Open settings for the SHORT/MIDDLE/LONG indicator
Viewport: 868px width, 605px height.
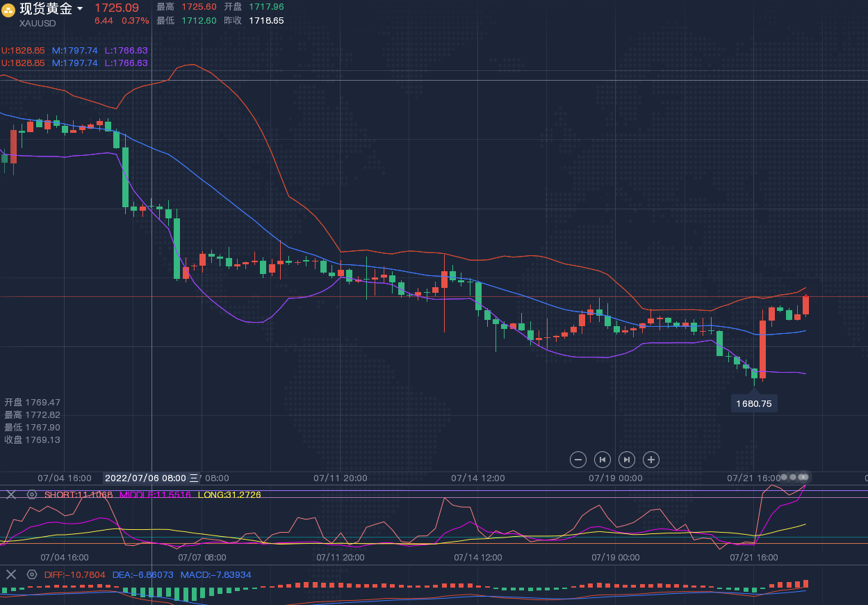[32, 494]
